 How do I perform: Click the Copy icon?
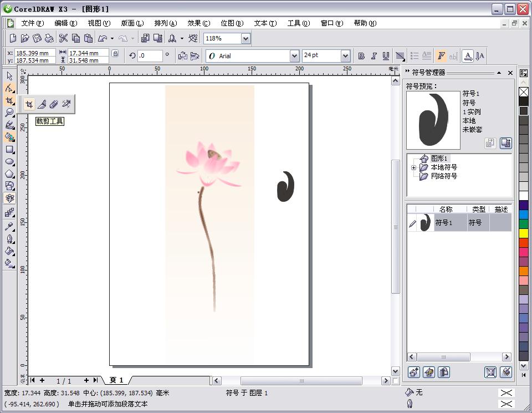pyautogui.click(x=76, y=38)
